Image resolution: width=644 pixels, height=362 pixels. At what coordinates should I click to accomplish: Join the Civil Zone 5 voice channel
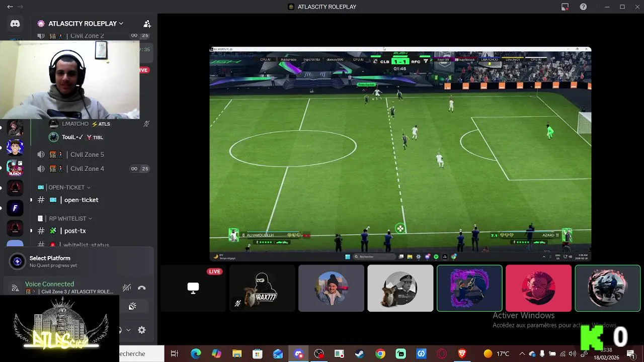point(94,154)
